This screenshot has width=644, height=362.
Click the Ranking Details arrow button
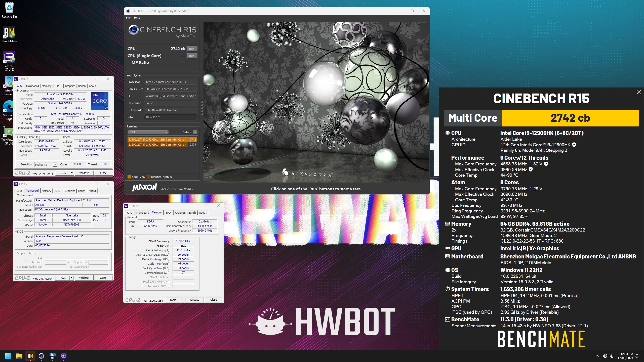(x=195, y=132)
